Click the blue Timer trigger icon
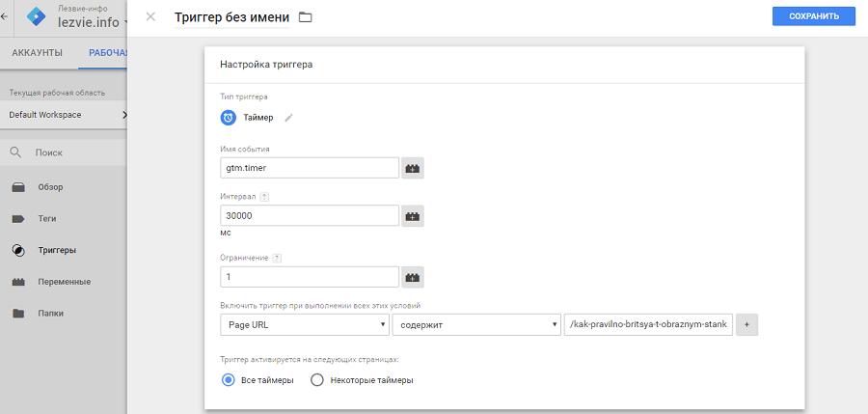Viewport: 868px width, 414px height. coord(229,118)
